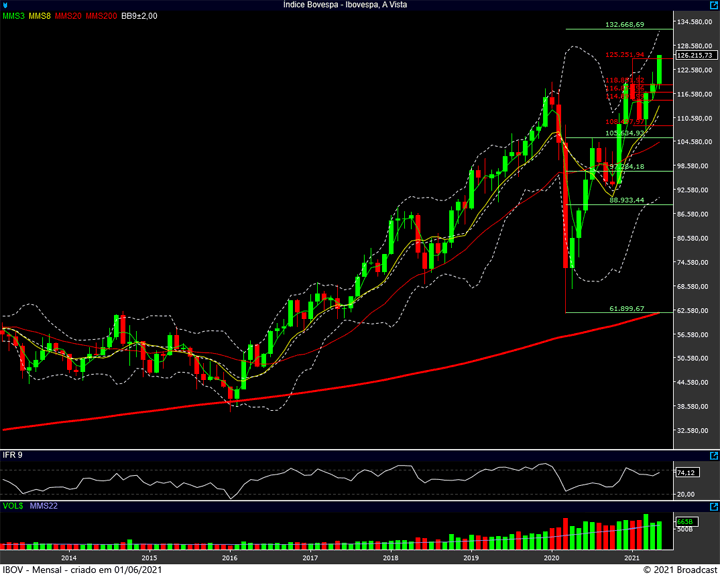Click the 2016 marker on time axis
Image resolution: width=720 pixels, height=575 pixels.
229,557
